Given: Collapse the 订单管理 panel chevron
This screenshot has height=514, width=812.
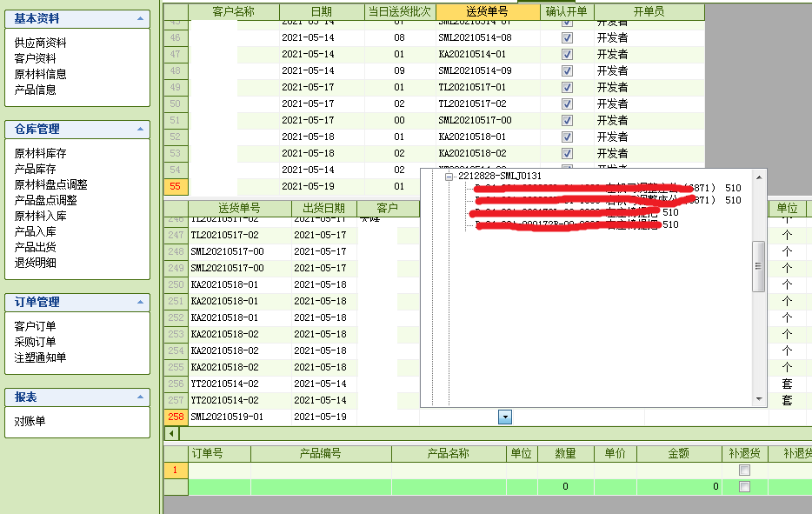Looking at the screenshot, I should click(140, 302).
